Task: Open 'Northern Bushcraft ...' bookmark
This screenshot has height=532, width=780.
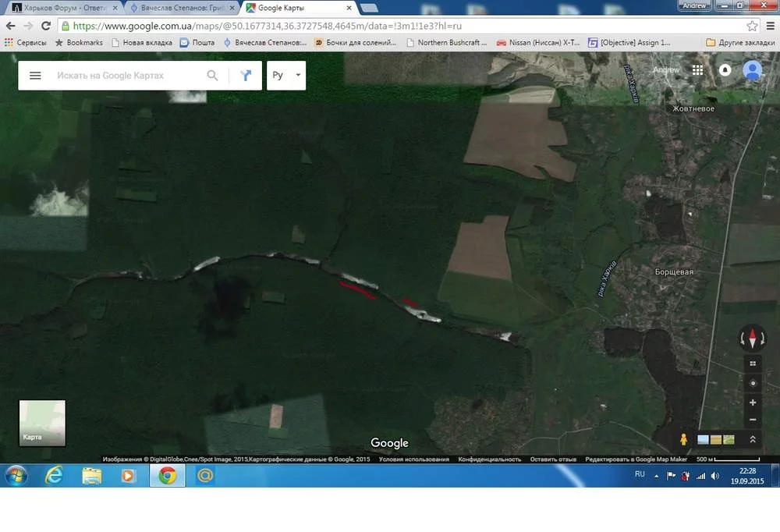Action: 446,43
